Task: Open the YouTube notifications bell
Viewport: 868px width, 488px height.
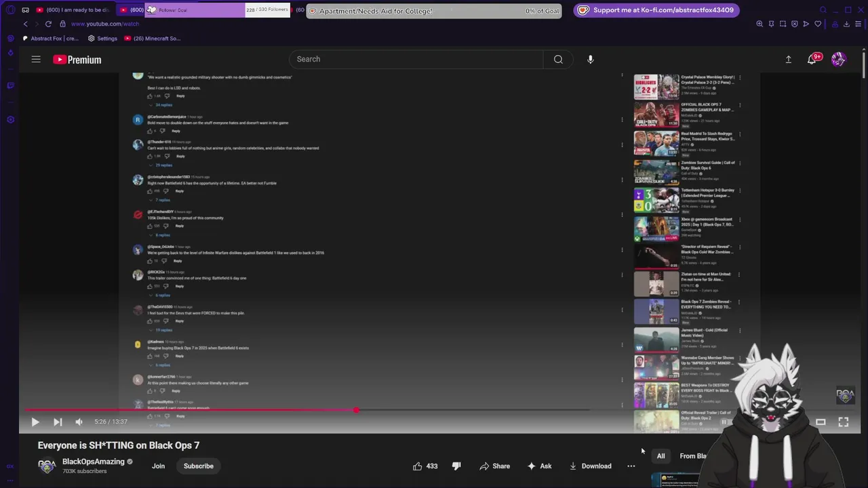Action: pyautogui.click(x=812, y=60)
